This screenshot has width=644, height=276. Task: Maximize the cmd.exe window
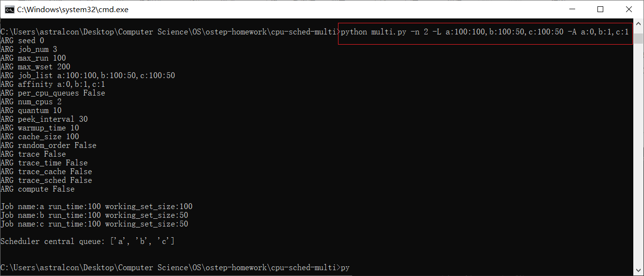click(x=600, y=9)
